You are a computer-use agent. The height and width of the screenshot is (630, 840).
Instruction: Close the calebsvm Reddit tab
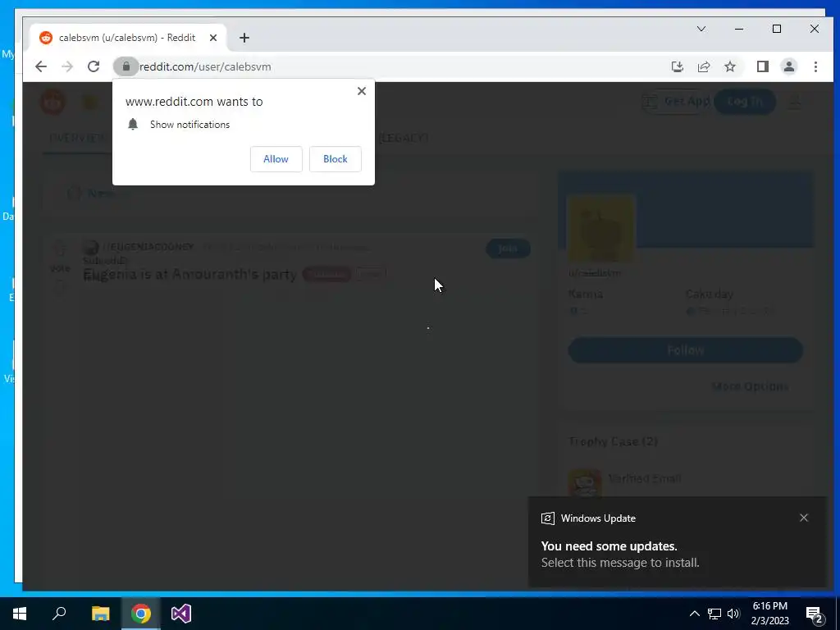coord(213,38)
